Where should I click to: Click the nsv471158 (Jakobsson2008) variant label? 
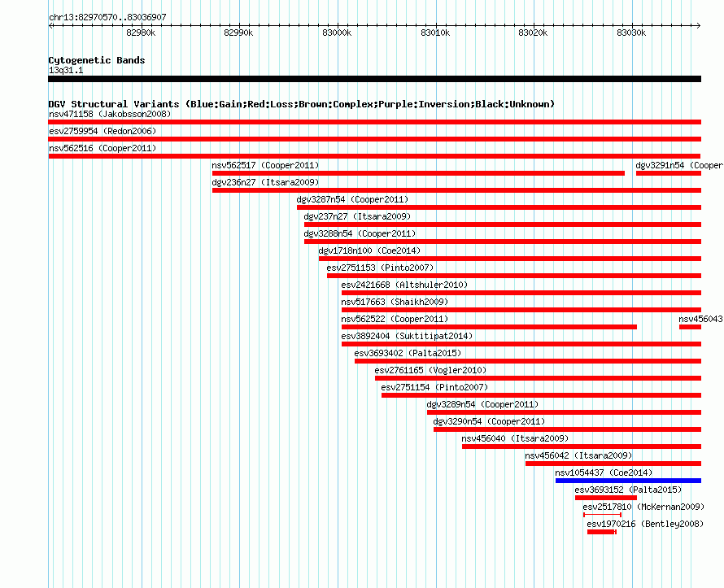pos(110,114)
